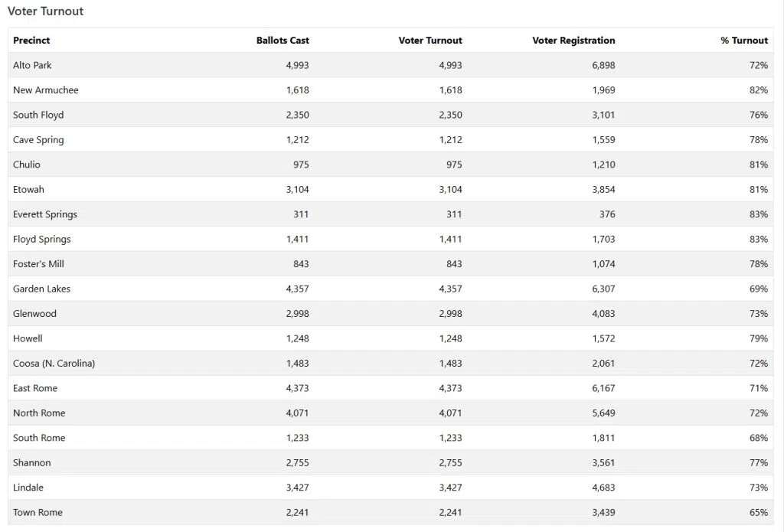The height and width of the screenshot is (532, 784).
Task: Click the New Armuchee precinct name
Action: [x=45, y=90]
